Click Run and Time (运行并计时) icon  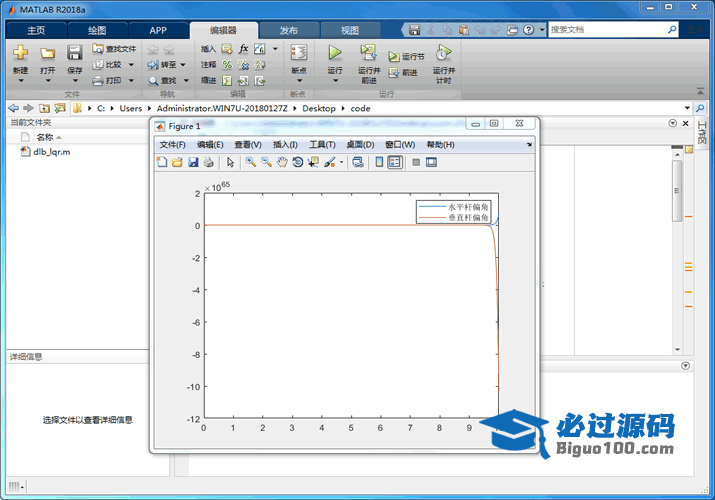(443, 52)
